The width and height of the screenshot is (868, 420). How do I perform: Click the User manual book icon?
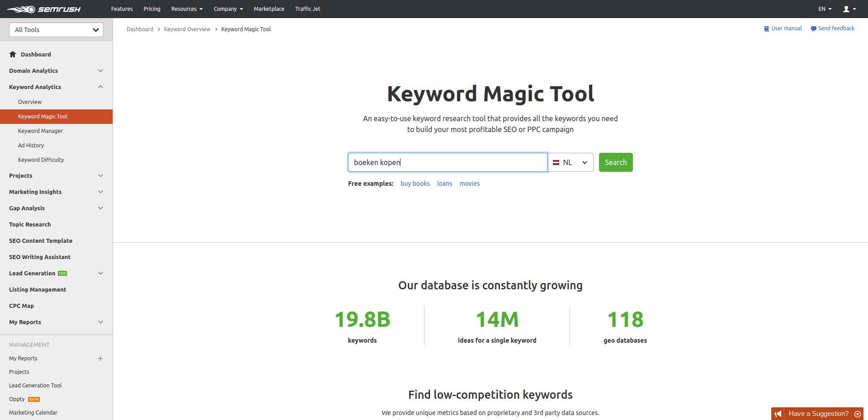pos(766,28)
